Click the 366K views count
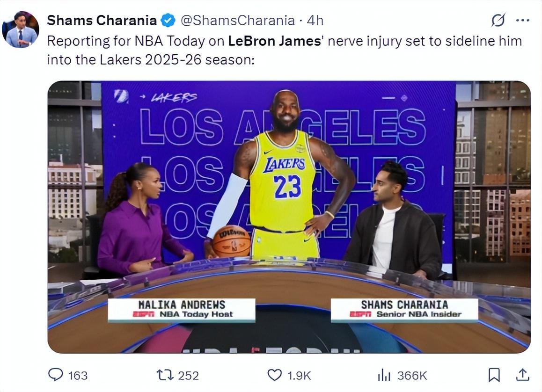The width and height of the screenshot is (542, 392). click(412, 375)
